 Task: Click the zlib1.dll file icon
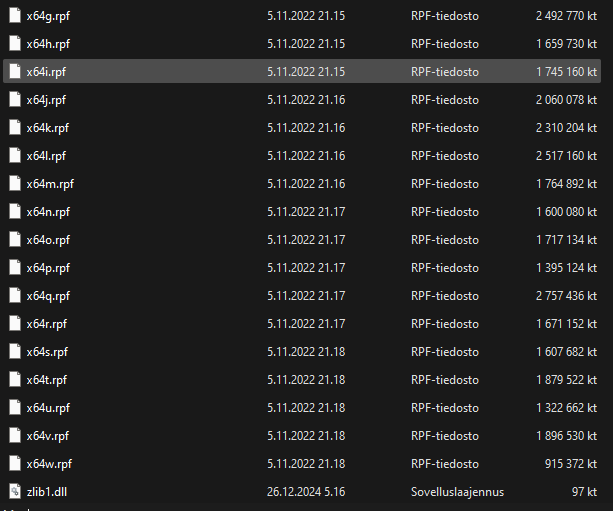[x=14, y=491]
